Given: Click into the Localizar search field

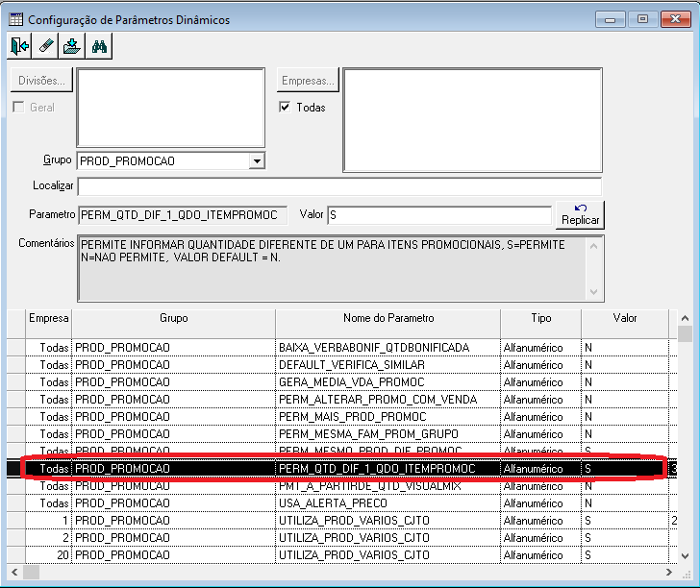Looking at the screenshot, I should [x=339, y=186].
